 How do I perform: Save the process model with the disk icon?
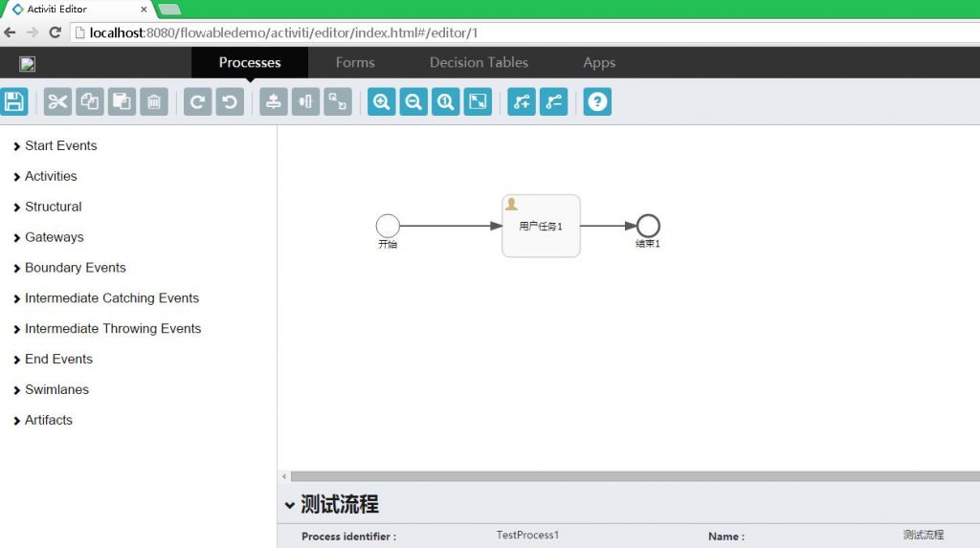click(x=14, y=101)
